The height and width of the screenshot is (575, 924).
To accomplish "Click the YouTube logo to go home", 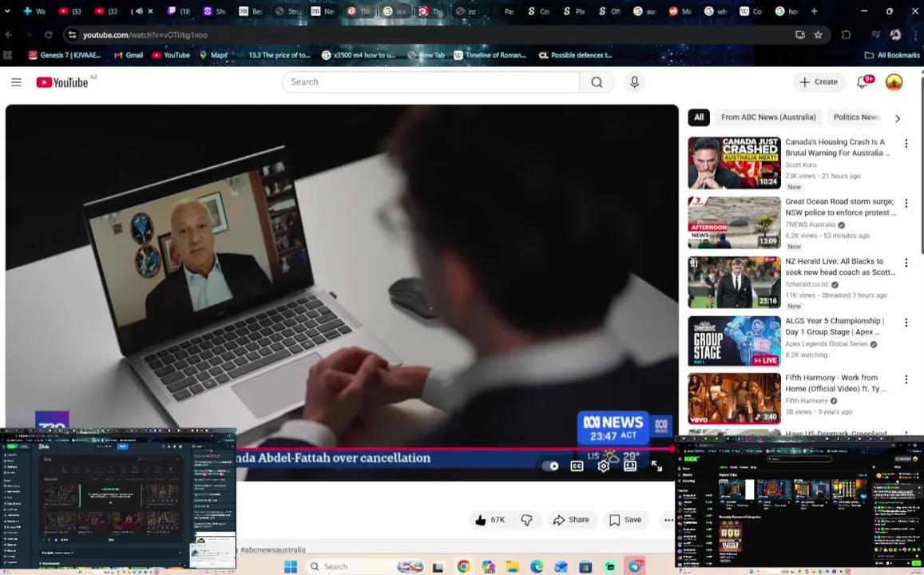I will 61,81.
